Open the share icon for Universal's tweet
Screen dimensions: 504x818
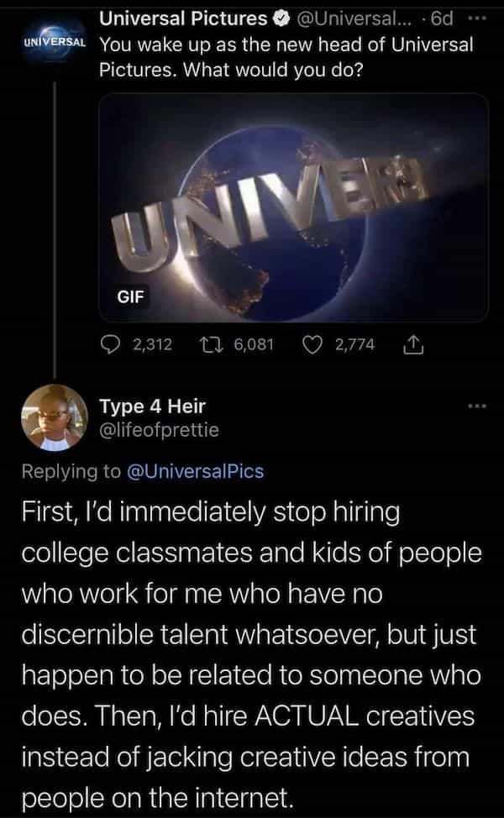pyautogui.click(x=413, y=343)
